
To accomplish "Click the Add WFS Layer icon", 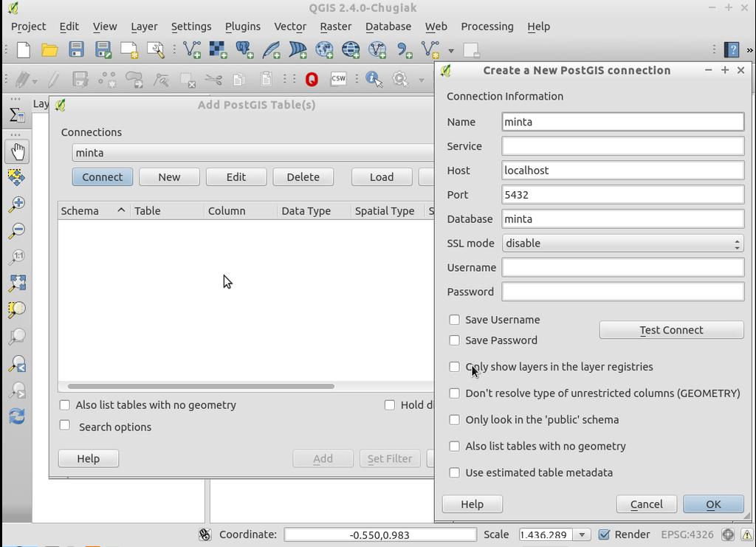I will (x=377, y=49).
